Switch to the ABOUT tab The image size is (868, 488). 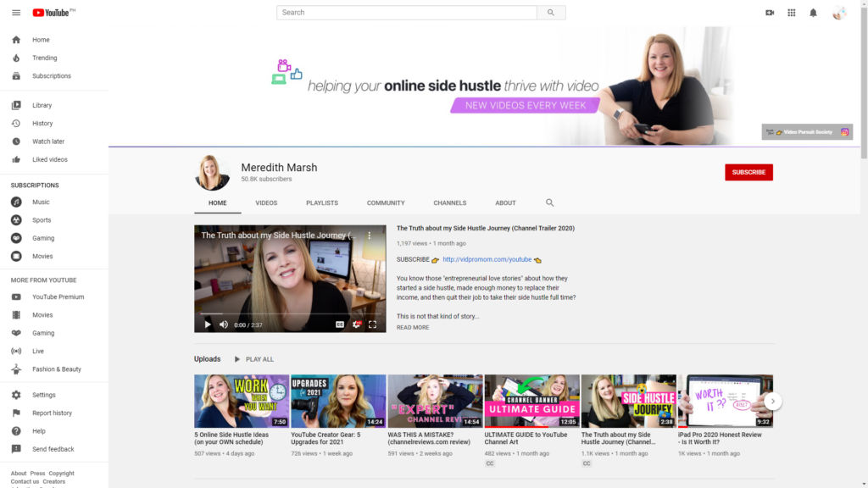505,203
